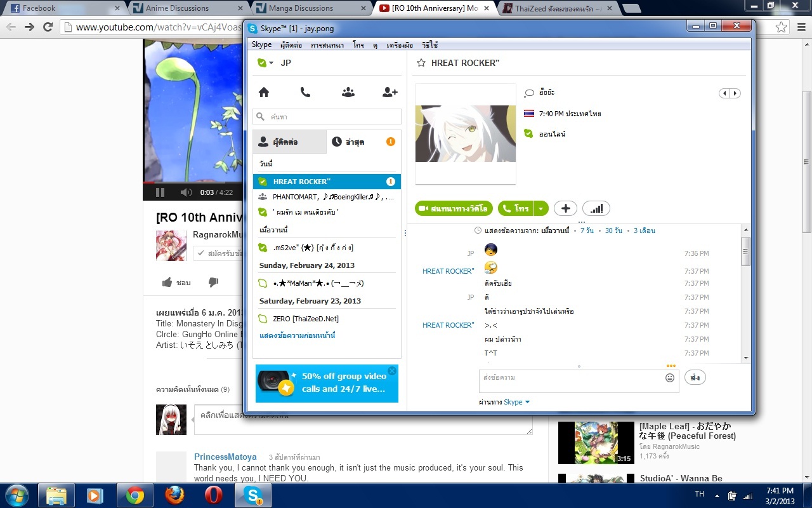Click the Skype chat vertical scrollbar

746,295
